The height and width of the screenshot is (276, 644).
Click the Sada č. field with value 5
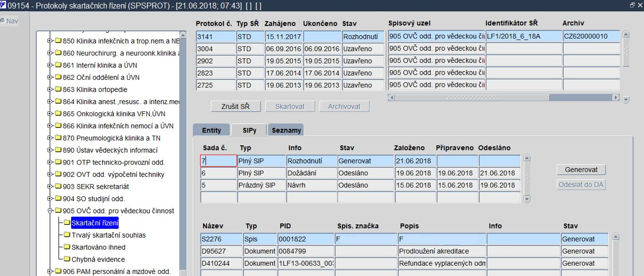[x=218, y=185]
